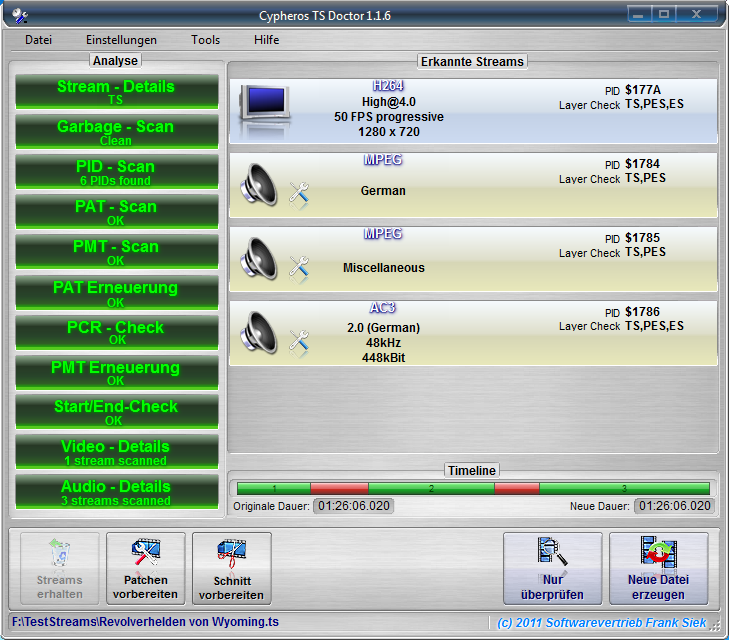This screenshot has height=640, width=729.
Task: Maximize the TS Doctor window
Action: pos(664,14)
